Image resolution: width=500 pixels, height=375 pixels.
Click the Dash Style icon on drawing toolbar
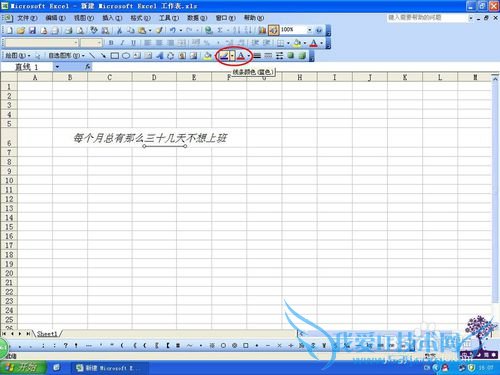coord(268,56)
